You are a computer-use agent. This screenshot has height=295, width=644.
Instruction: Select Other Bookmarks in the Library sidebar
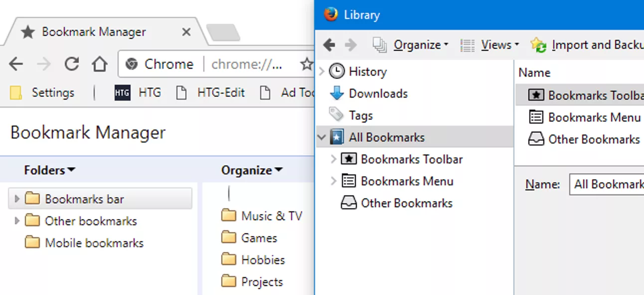pos(406,203)
